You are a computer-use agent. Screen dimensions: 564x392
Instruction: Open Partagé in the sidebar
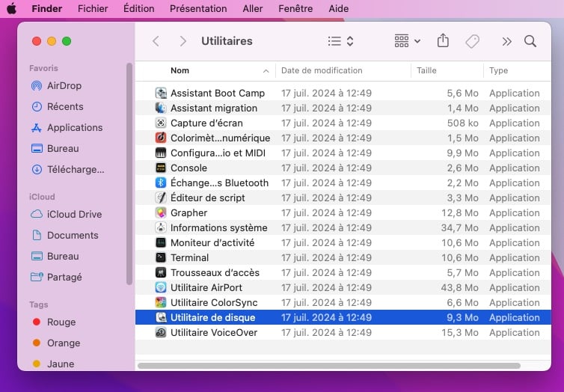point(56,277)
